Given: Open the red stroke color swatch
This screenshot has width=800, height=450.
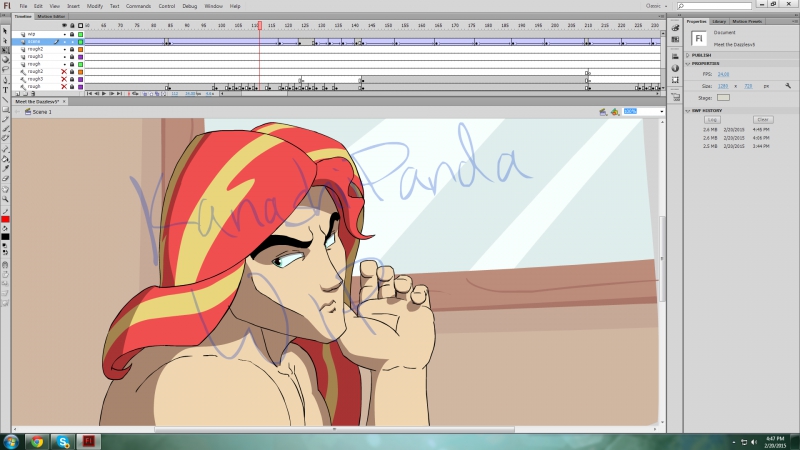Looking at the screenshot, I should [5, 220].
